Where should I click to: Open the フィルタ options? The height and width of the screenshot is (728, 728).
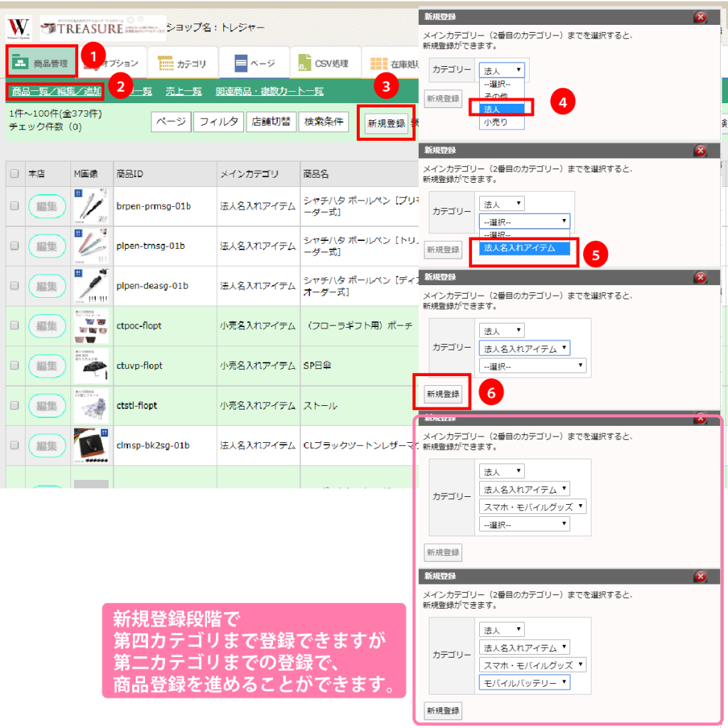click(218, 122)
